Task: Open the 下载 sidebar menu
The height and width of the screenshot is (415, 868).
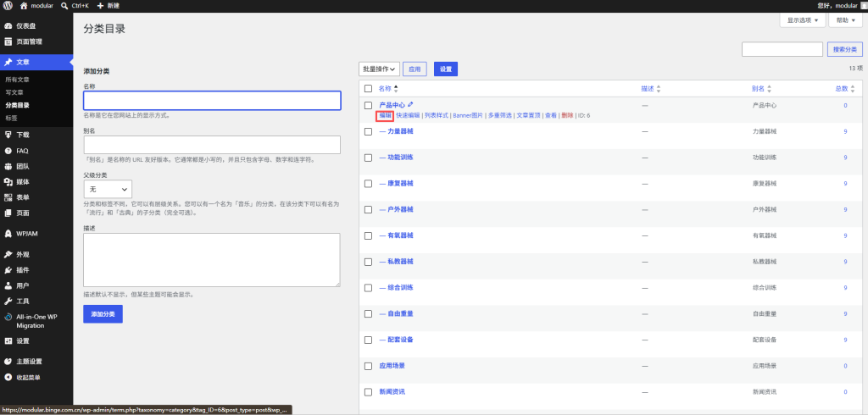Action: [x=36, y=135]
